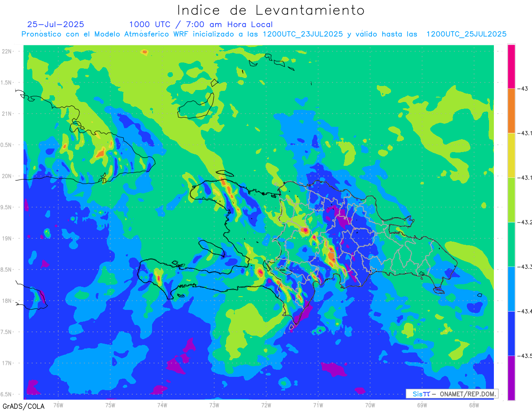Click the '18N' latitude label
The height and width of the screenshot is (411, 532).
click(x=7, y=301)
